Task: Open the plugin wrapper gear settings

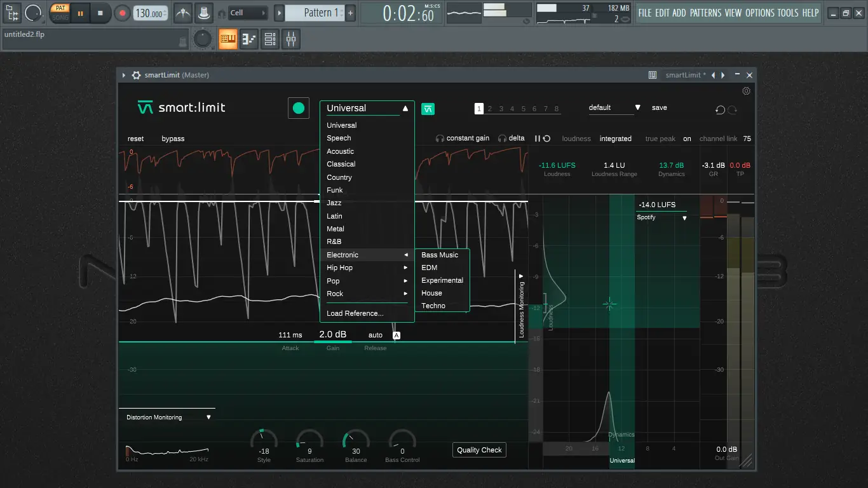Action: 136,75
